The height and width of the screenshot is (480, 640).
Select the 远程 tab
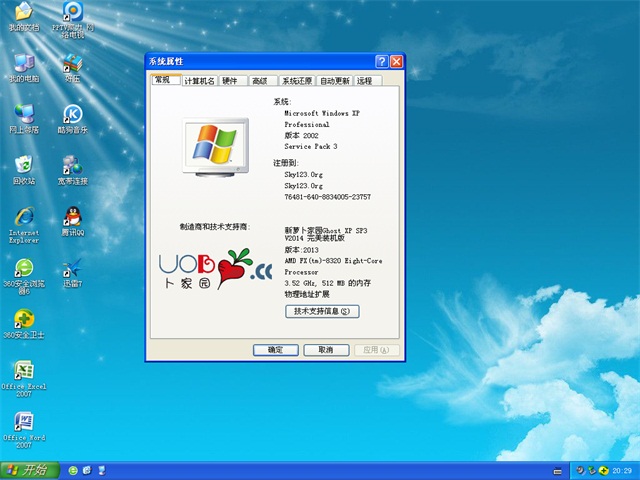364,81
